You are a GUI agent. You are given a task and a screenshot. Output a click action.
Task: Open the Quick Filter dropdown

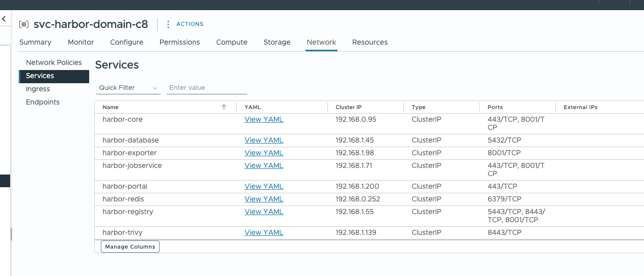tap(128, 88)
